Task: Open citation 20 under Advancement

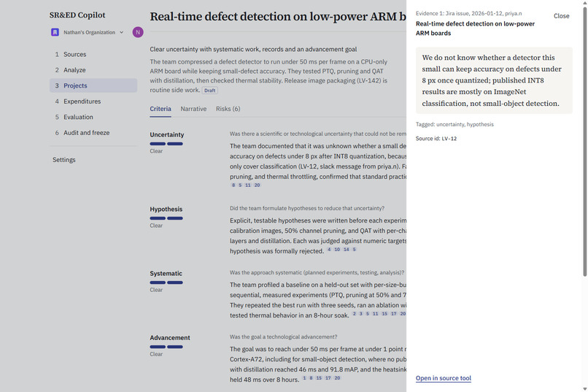Action: 337,377
